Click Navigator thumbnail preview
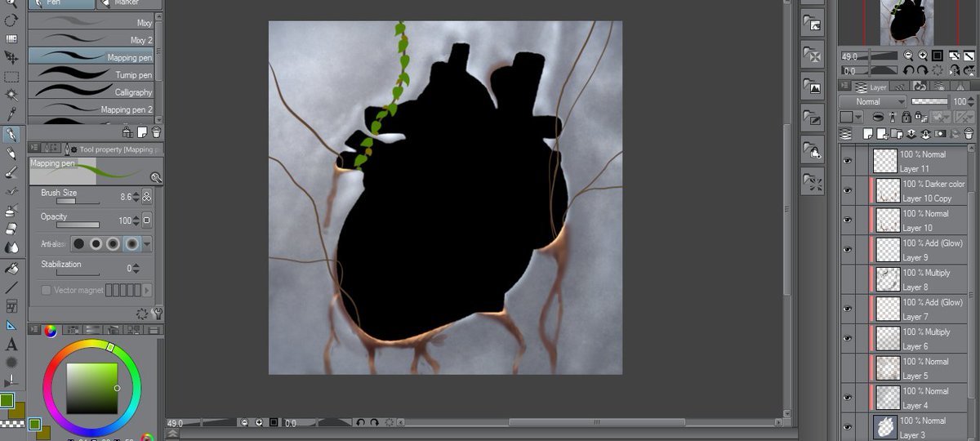Screen dimensions: 980x441 pyautogui.click(x=906, y=21)
